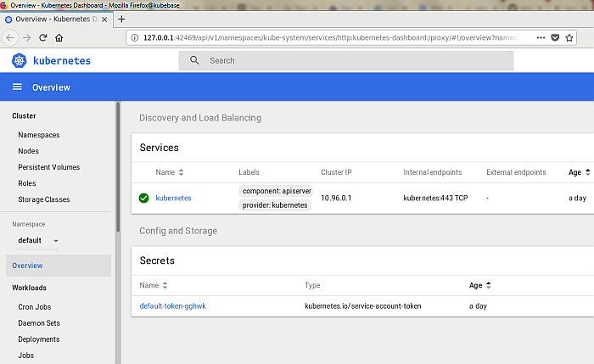Sort services by Name arrows

tap(181, 172)
